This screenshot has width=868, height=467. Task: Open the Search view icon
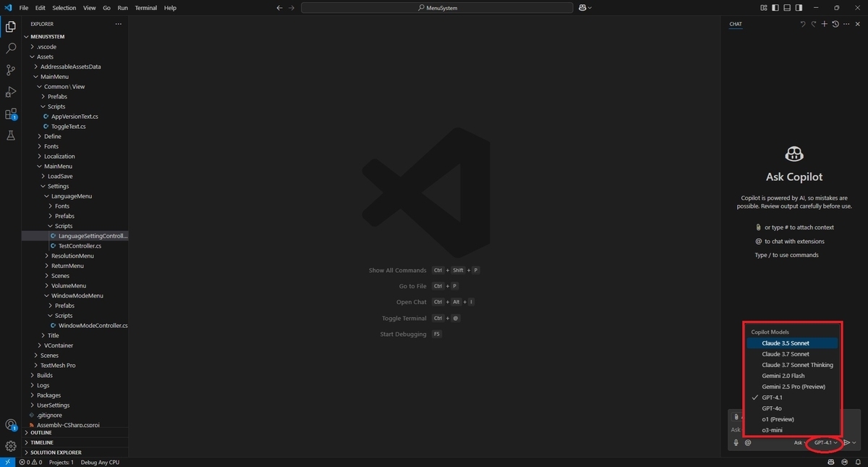tap(11, 49)
